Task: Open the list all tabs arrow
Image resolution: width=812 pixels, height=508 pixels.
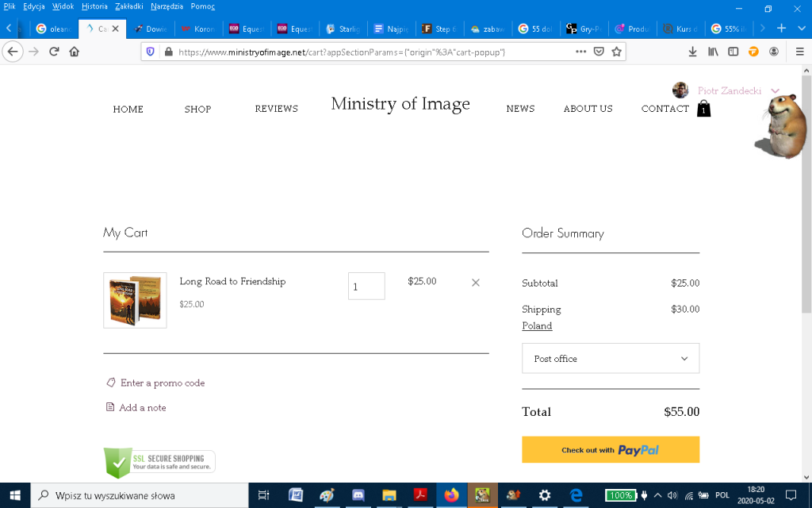Action: [x=801, y=29]
